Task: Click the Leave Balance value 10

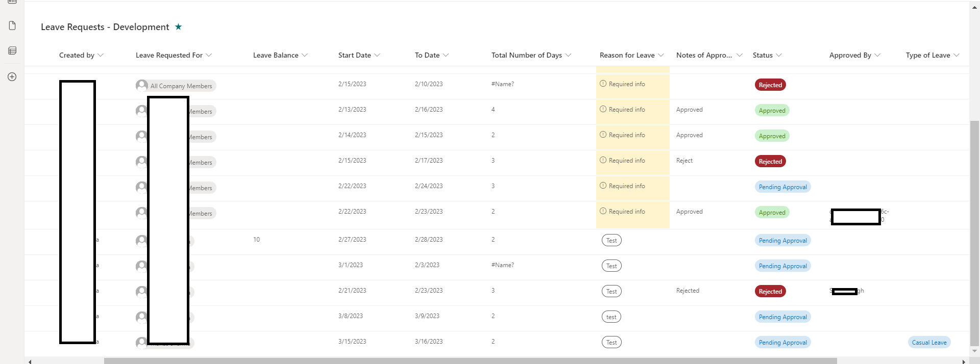Action: click(256, 240)
